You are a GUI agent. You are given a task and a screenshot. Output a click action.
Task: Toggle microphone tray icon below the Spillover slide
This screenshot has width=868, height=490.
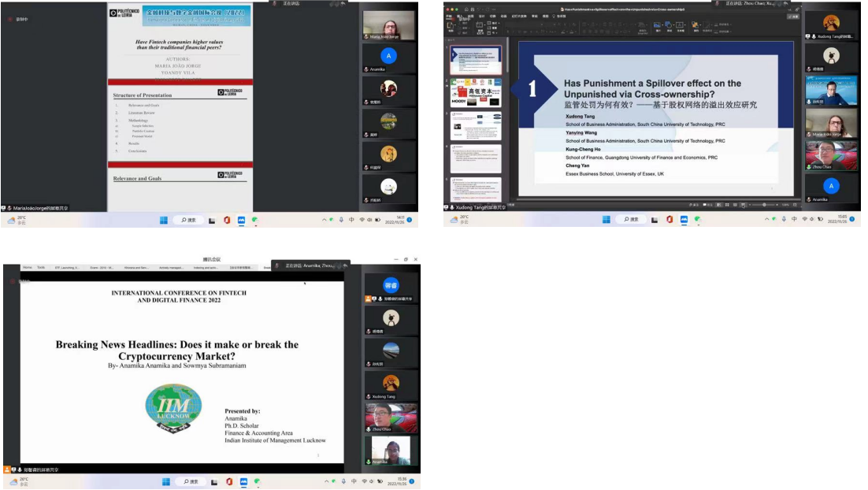point(783,219)
